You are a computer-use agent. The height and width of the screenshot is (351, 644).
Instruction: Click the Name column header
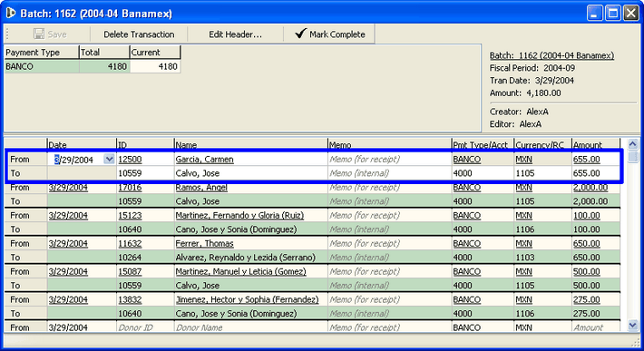pos(250,144)
